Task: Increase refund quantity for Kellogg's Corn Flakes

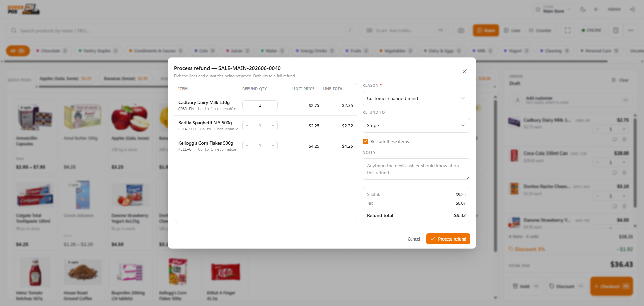Action: click(x=273, y=146)
